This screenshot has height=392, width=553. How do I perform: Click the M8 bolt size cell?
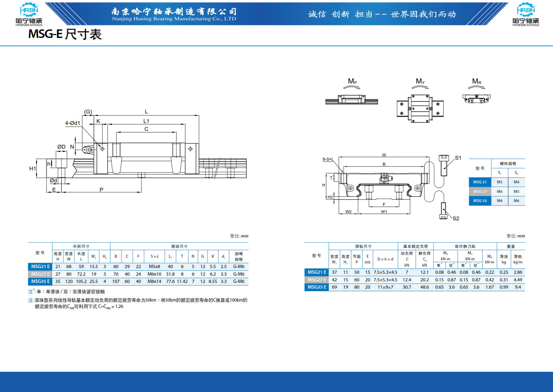pos(500,201)
